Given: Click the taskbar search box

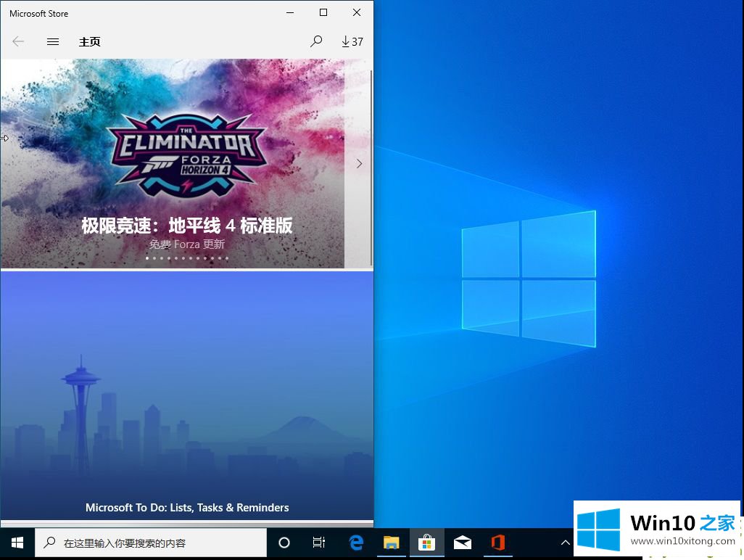Looking at the screenshot, I should pos(151,543).
